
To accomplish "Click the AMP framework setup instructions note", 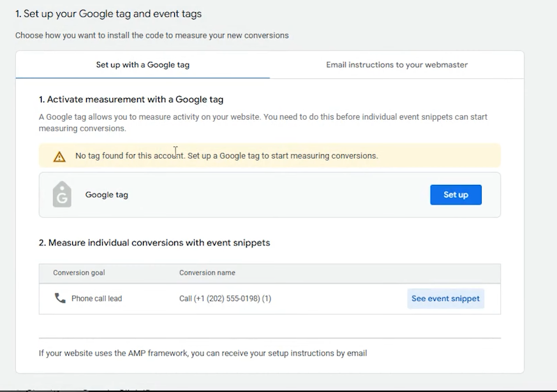I will coord(203,353).
